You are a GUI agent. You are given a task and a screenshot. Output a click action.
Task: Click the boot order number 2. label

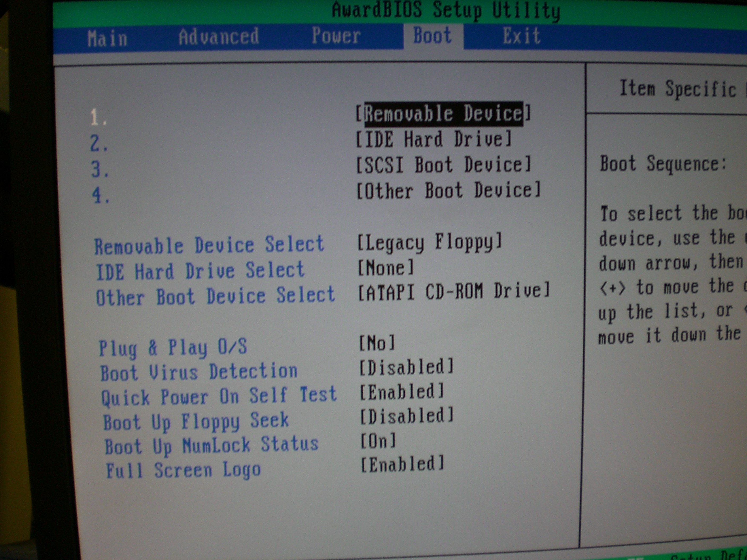pos(99,143)
